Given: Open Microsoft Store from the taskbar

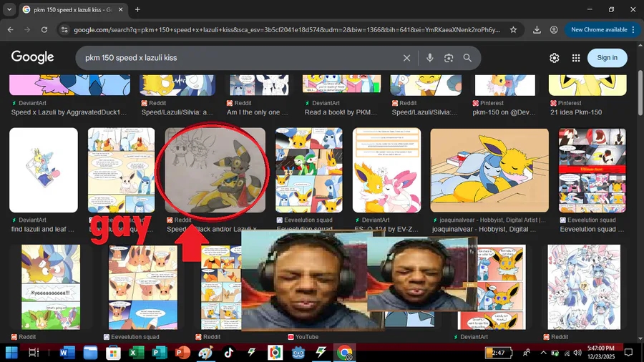Looking at the screenshot, I should coord(113,353).
